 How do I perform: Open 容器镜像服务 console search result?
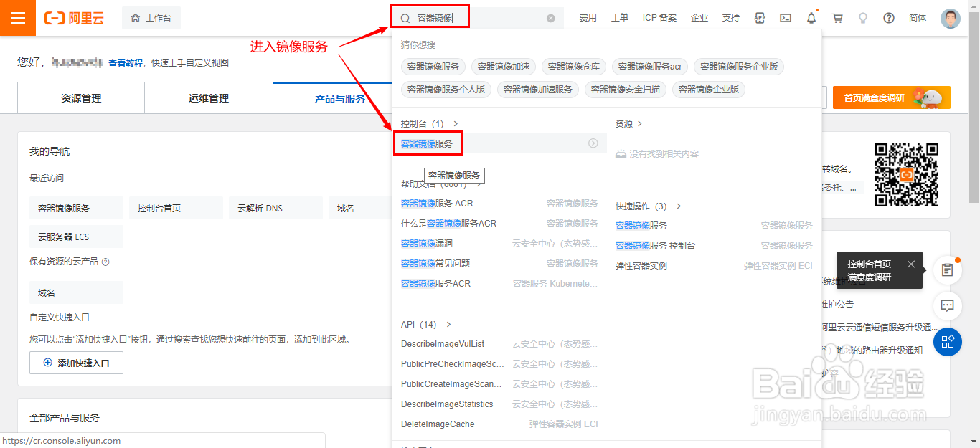427,143
